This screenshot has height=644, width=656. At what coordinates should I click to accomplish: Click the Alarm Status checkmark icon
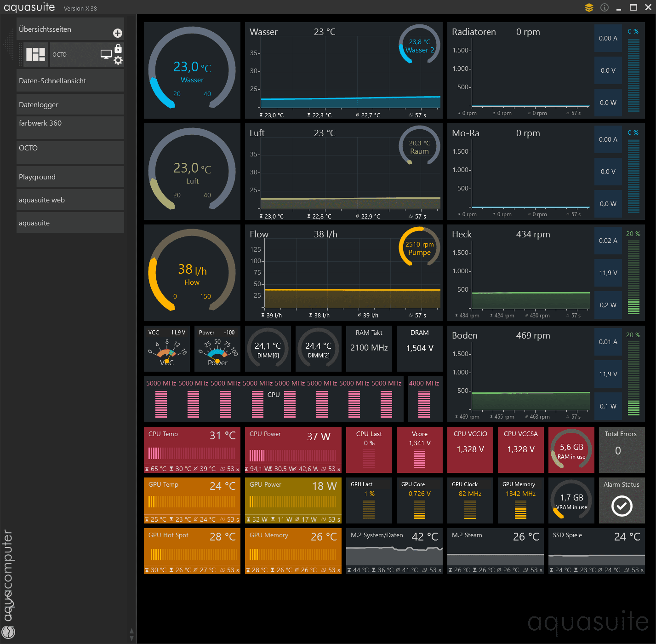click(x=622, y=506)
